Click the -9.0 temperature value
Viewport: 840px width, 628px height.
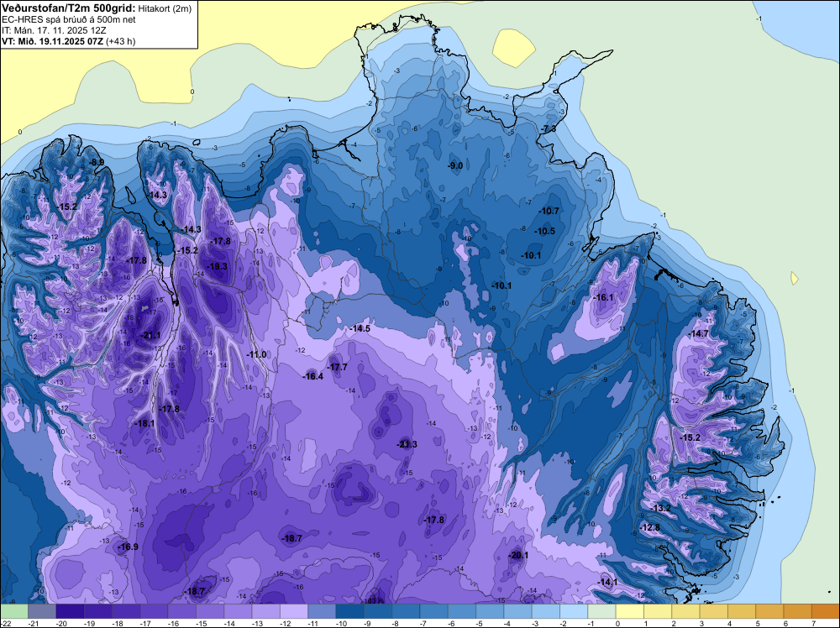[455, 165]
